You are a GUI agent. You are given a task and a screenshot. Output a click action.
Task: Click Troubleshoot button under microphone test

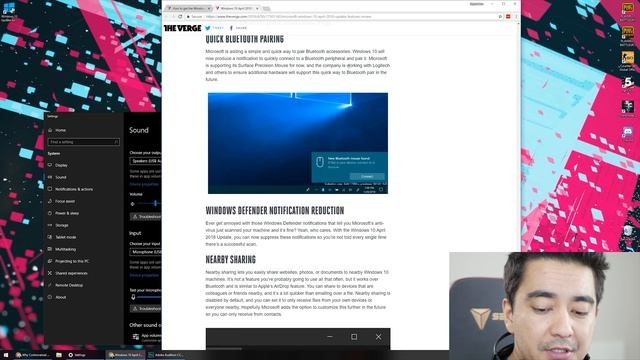(146, 309)
